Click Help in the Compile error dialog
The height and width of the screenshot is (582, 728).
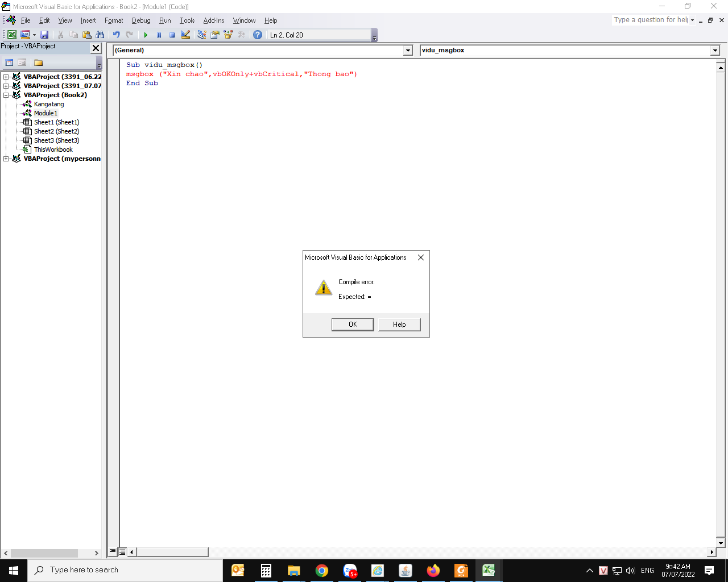pos(399,325)
